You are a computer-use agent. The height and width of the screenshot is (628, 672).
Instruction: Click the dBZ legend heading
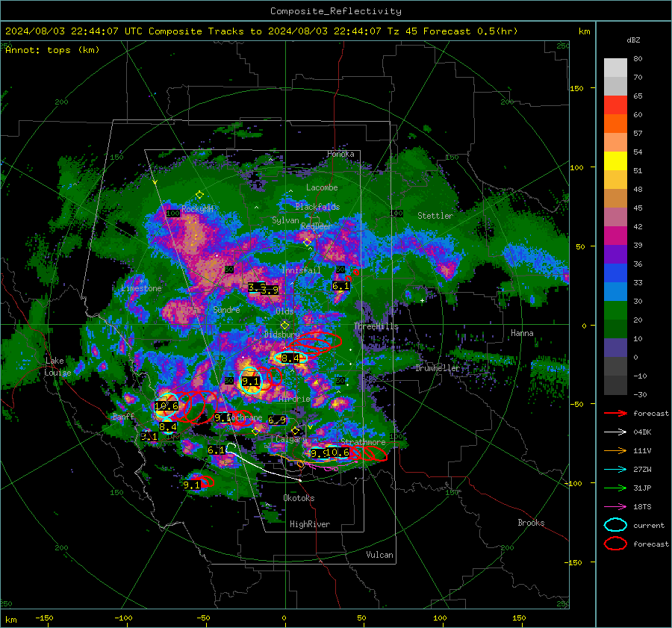tap(633, 40)
